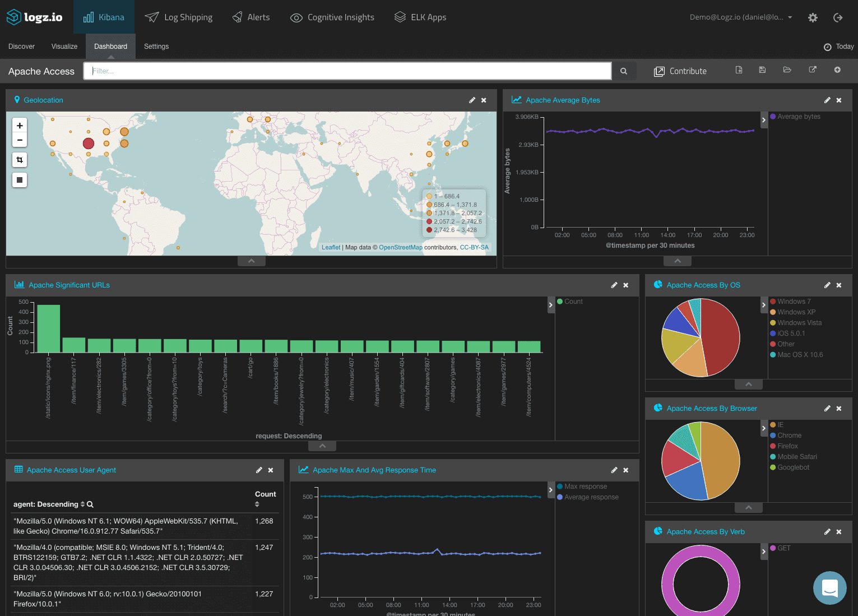
Task: Switch to the Discover tab
Action: click(21, 46)
